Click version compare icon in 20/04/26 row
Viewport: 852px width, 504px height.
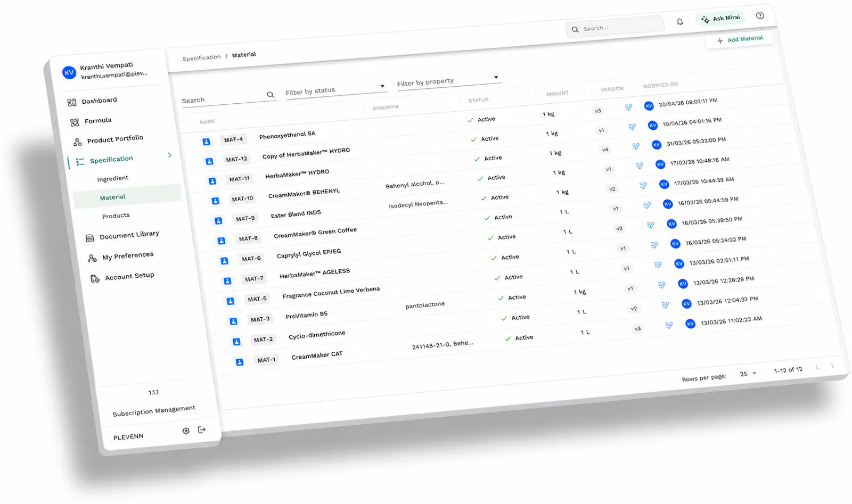[628, 108]
